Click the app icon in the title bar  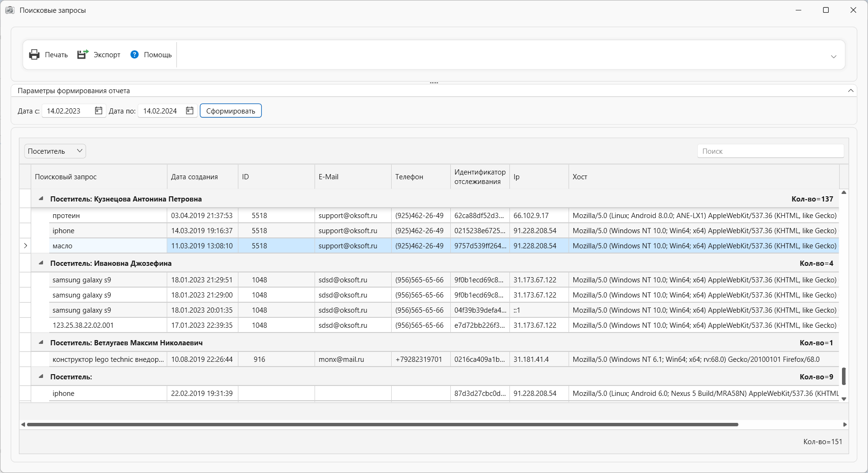(10, 10)
